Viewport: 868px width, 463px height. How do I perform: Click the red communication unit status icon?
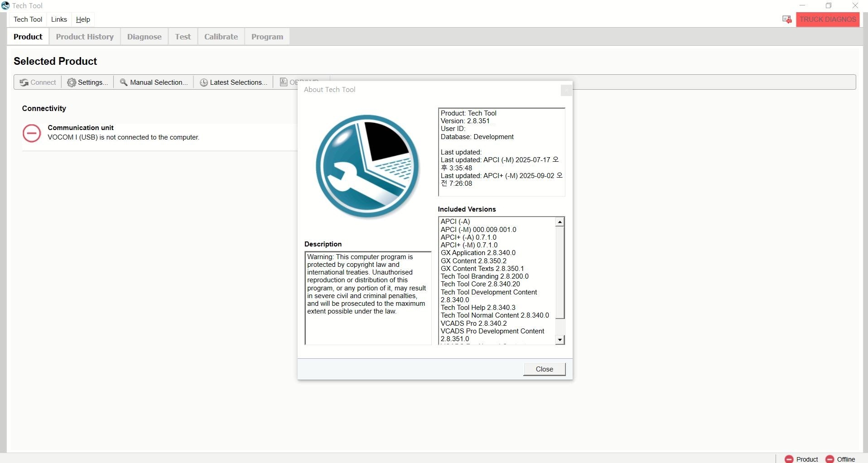[x=32, y=133]
